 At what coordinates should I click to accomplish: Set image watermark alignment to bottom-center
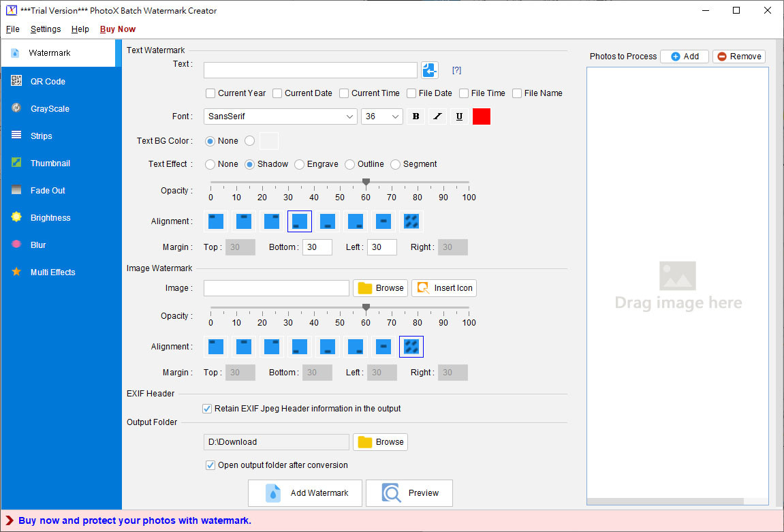point(328,347)
